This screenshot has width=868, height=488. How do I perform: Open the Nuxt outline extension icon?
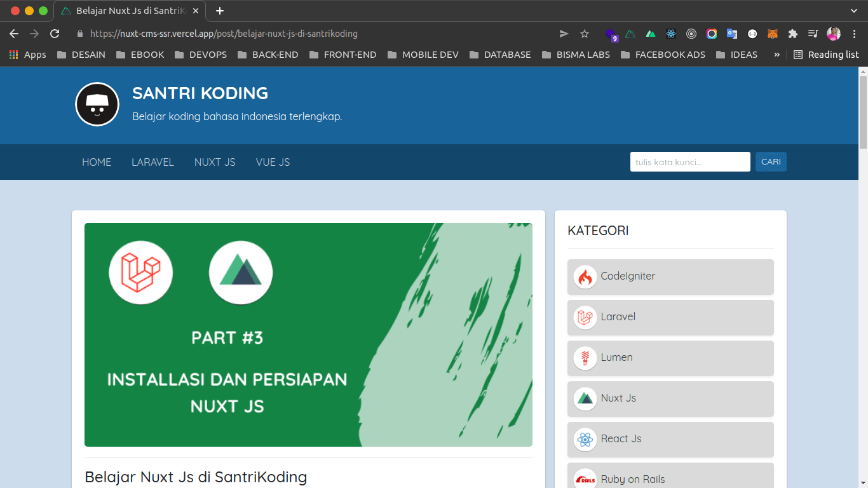click(630, 34)
